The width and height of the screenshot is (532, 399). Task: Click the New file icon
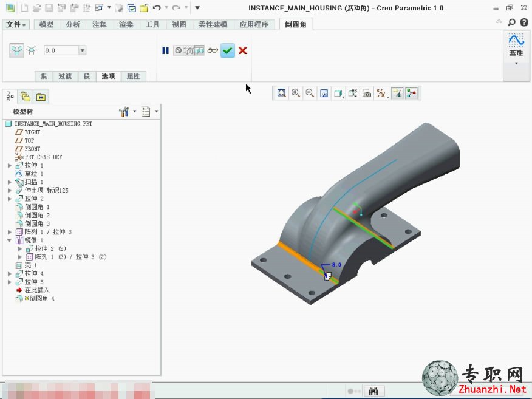tap(25, 7)
